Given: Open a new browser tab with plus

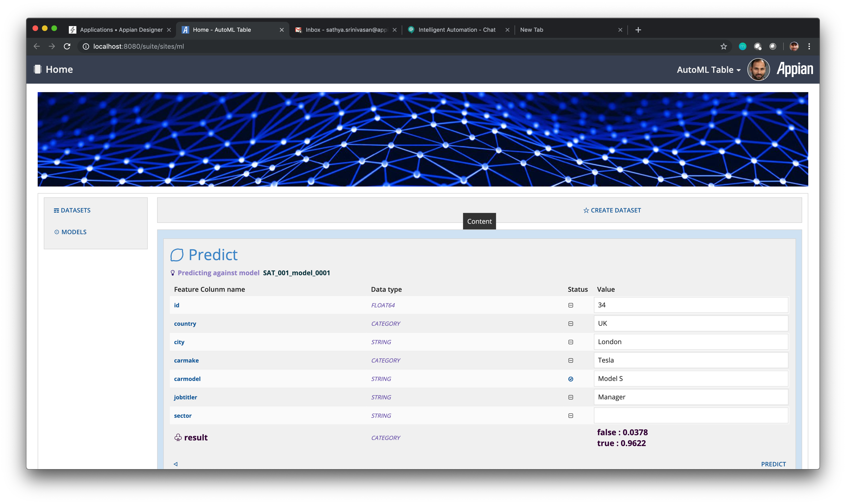Looking at the screenshot, I should 638,30.
